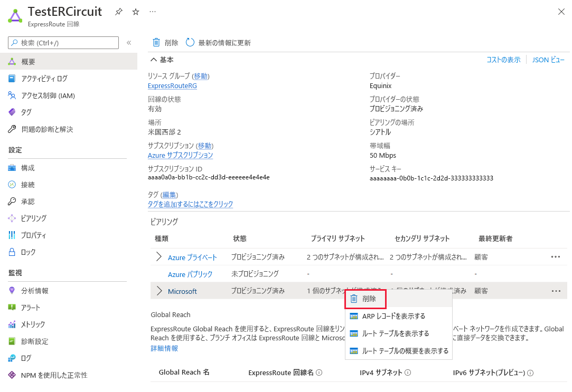Refresh using 最新の情報に更新
This screenshot has width=572, height=392.
tap(218, 43)
